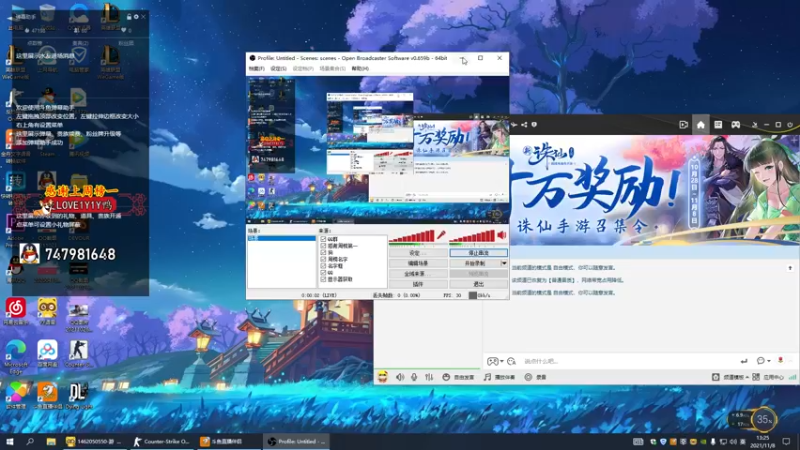Screen dimensions: 800x450
Task: Click the 全域来源... global sources button
Action: click(418, 274)
